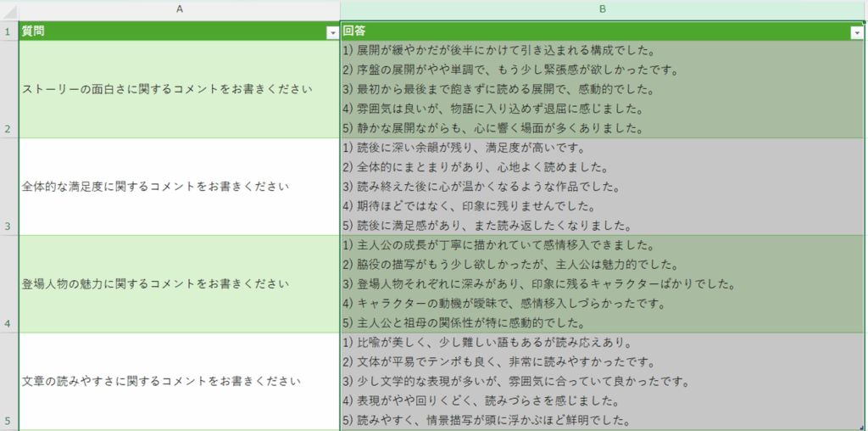Select the 登場人物の魅力 question cell
Viewport: 868px width, 431px height.
pyautogui.click(x=179, y=284)
